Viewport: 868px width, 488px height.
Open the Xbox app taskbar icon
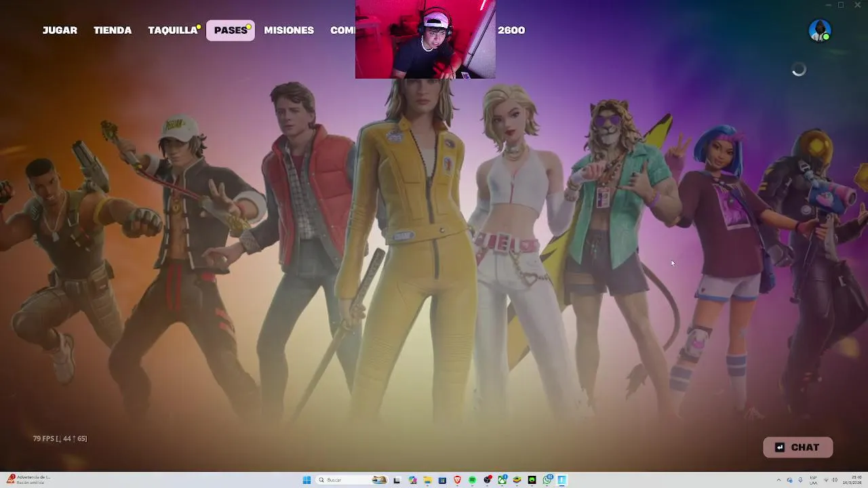502,480
